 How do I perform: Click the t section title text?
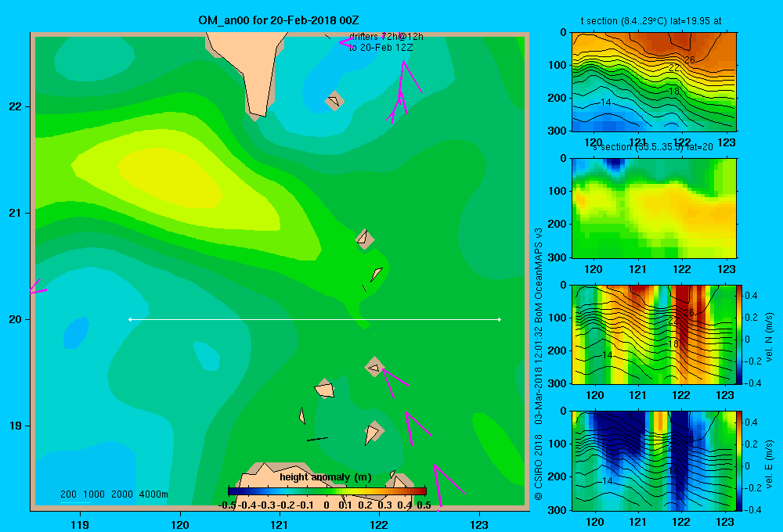[651, 21]
